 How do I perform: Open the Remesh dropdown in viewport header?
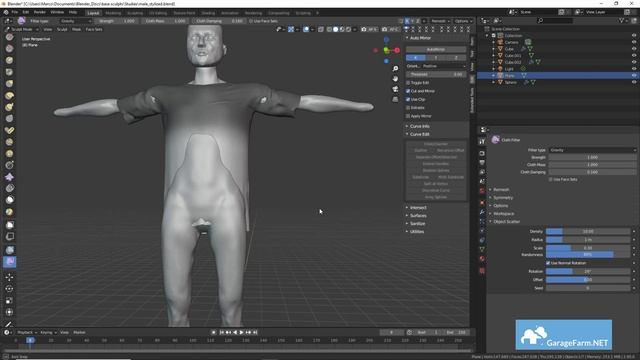tap(440, 21)
